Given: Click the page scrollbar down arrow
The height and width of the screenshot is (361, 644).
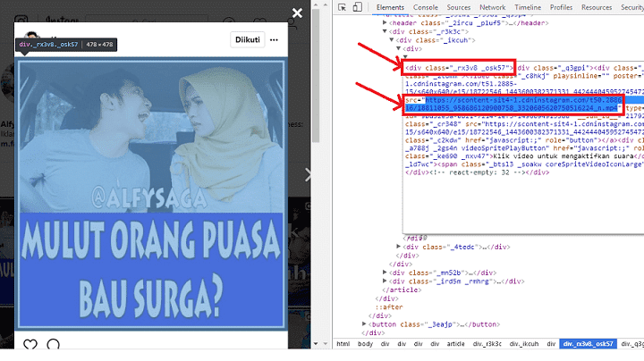Looking at the screenshot, I should [316, 344].
